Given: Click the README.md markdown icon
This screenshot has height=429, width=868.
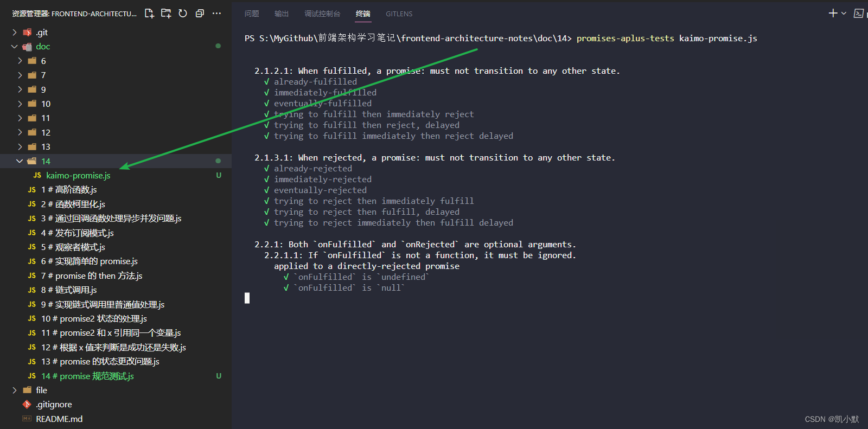Looking at the screenshot, I should point(27,419).
